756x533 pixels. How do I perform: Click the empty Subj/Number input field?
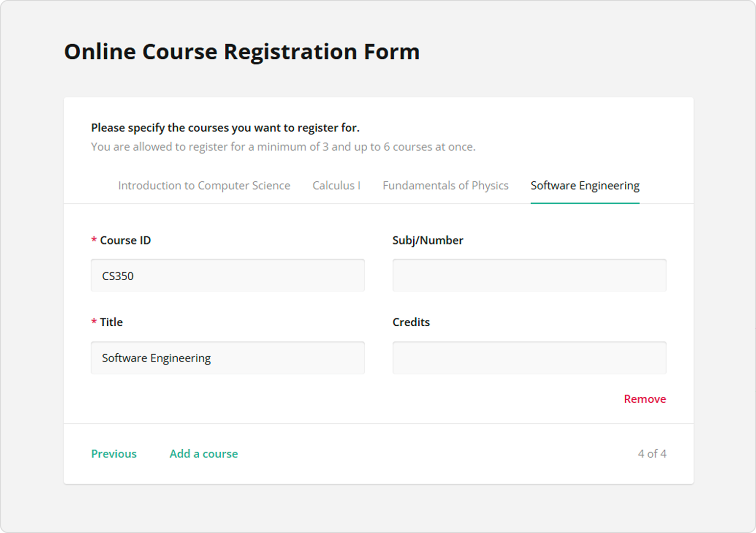(x=529, y=276)
